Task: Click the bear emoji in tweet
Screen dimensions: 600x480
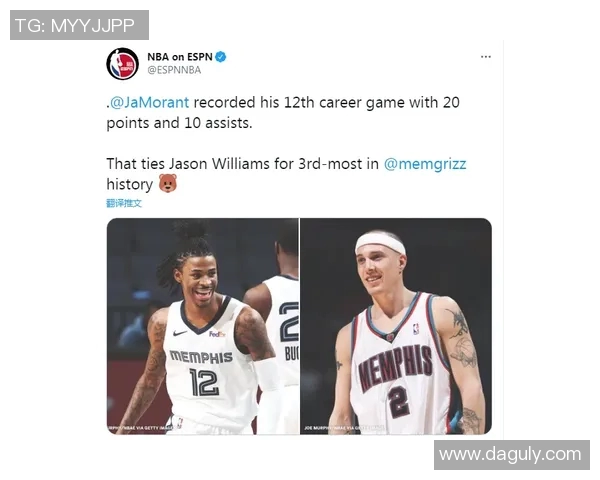Action: tap(168, 183)
